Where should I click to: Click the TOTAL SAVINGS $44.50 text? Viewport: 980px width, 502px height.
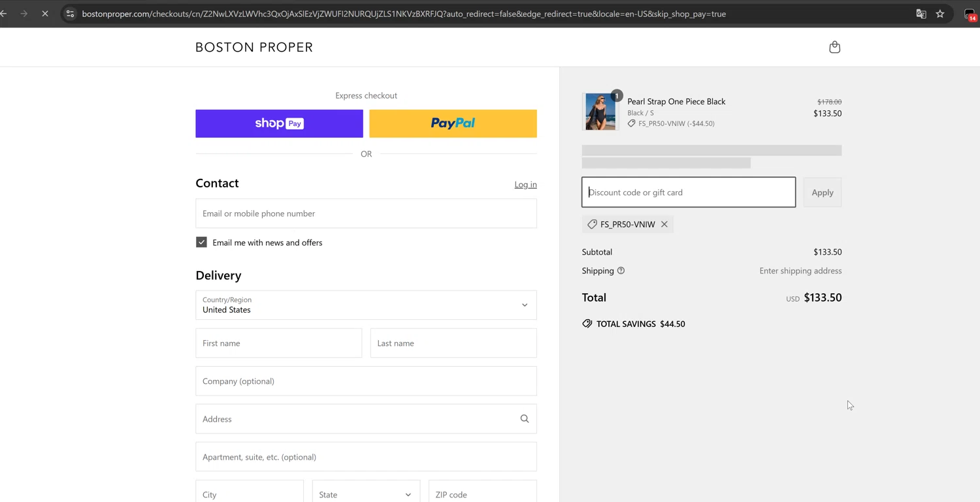pyautogui.click(x=640, y=324)
